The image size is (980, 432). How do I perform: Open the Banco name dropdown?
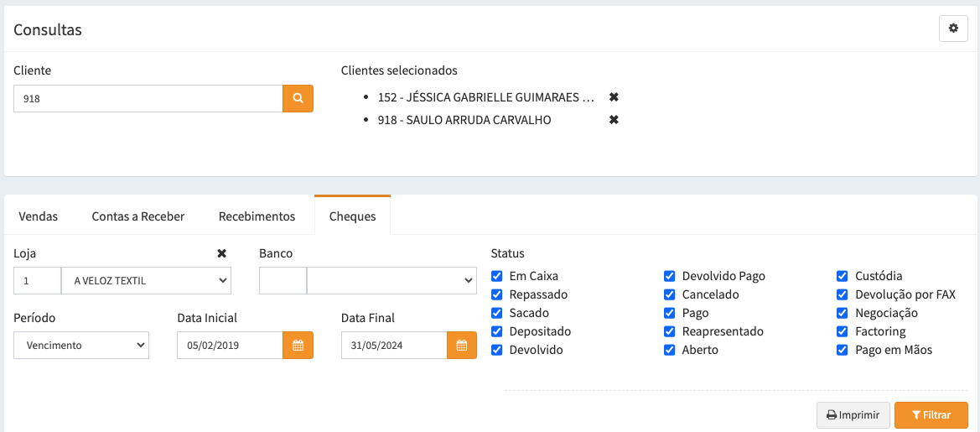pyautogui.click(x=391, y=281)
